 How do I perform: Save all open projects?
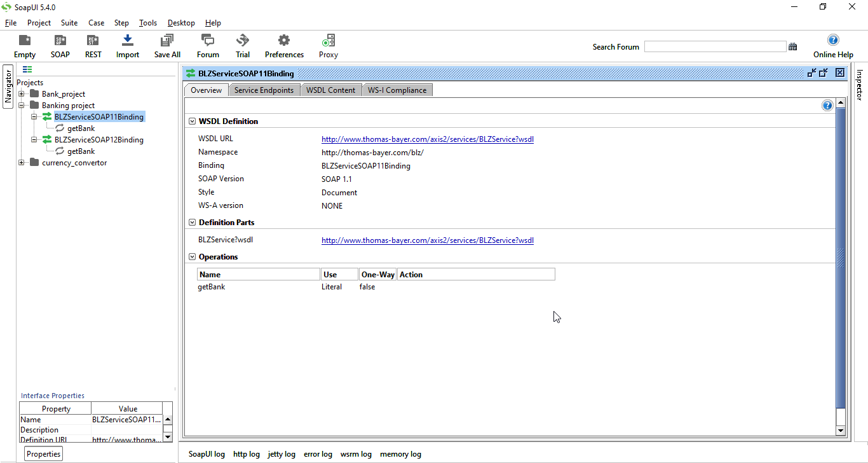166,45
